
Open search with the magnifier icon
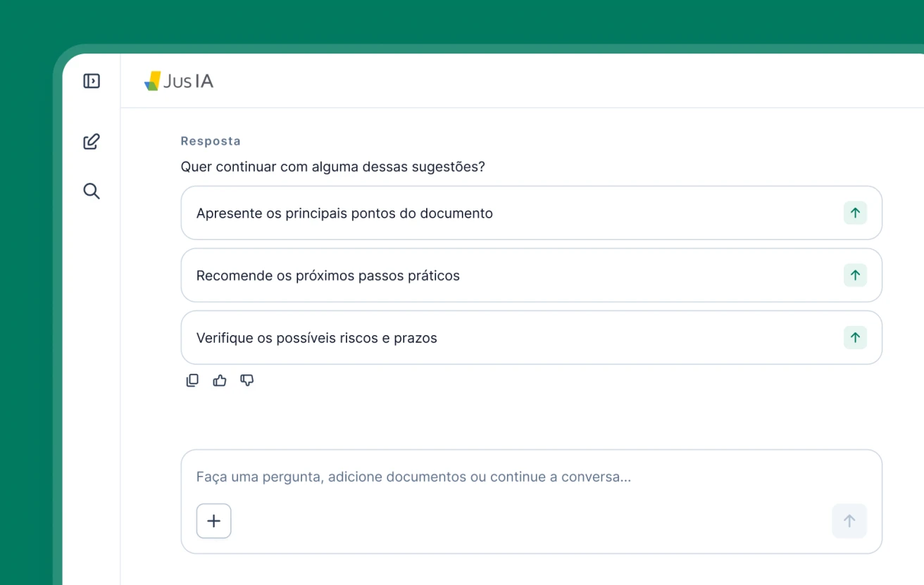92,191
